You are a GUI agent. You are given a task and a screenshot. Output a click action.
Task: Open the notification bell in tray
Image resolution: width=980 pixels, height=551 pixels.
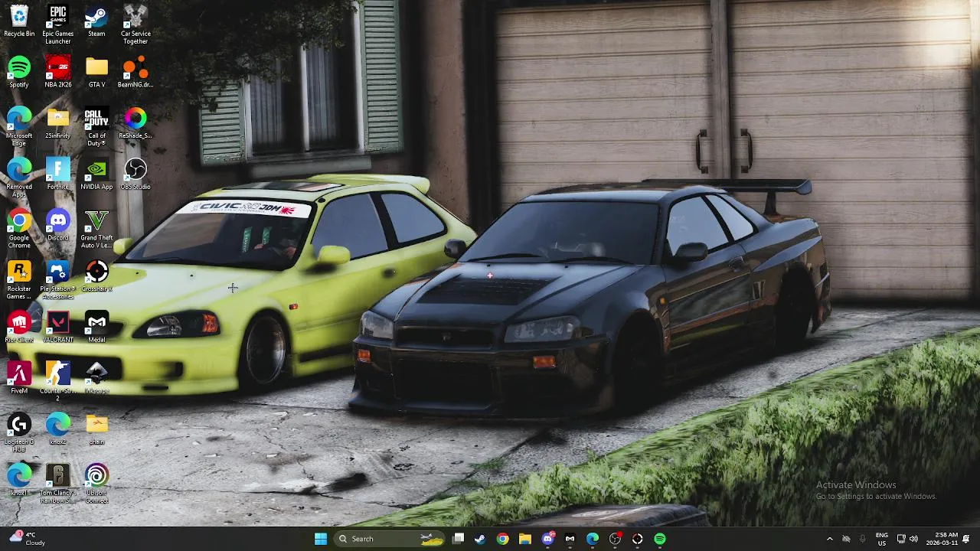coord(967,539)
